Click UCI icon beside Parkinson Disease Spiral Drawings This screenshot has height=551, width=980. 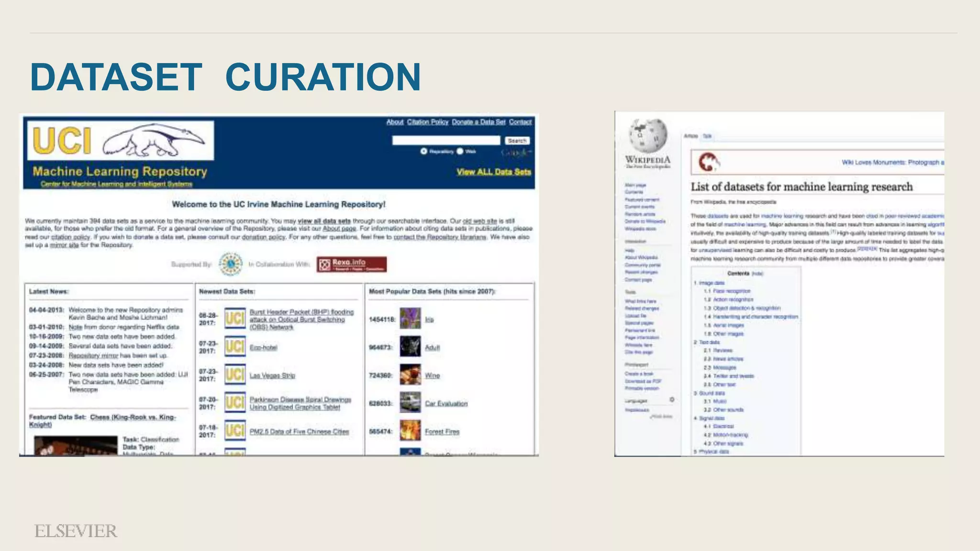coord(235,403)
